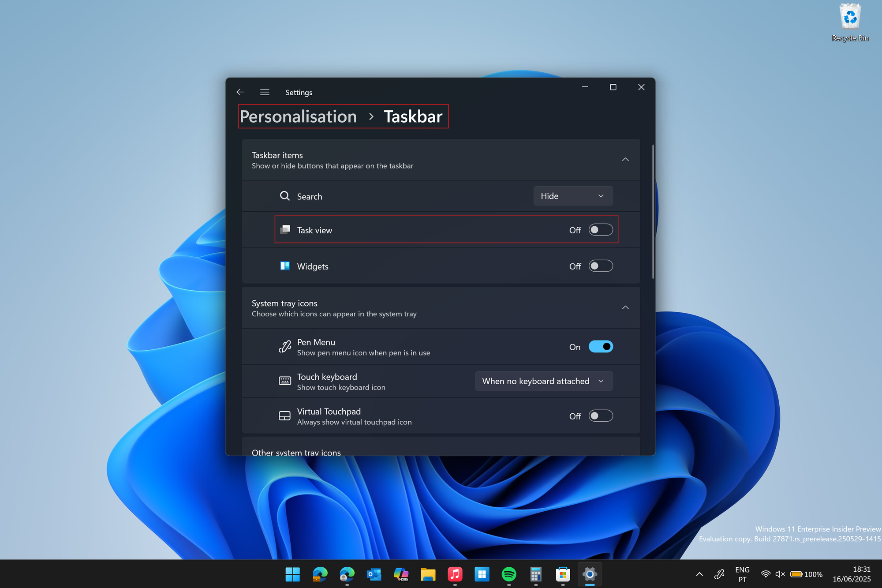The image size is (882, 588).
Task: Open the pen menu in system tray
Action: (x=719, y=574)
